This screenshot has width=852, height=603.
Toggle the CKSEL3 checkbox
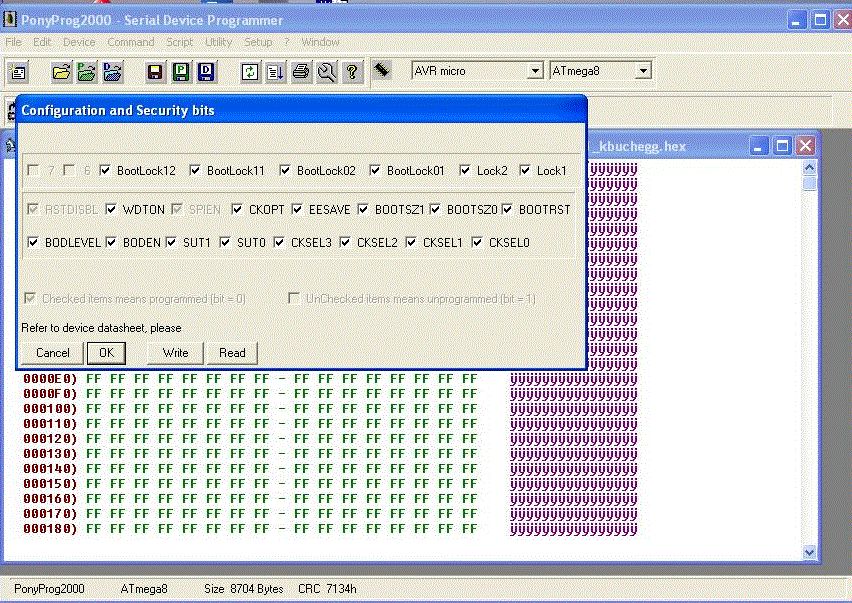point(279,242)
